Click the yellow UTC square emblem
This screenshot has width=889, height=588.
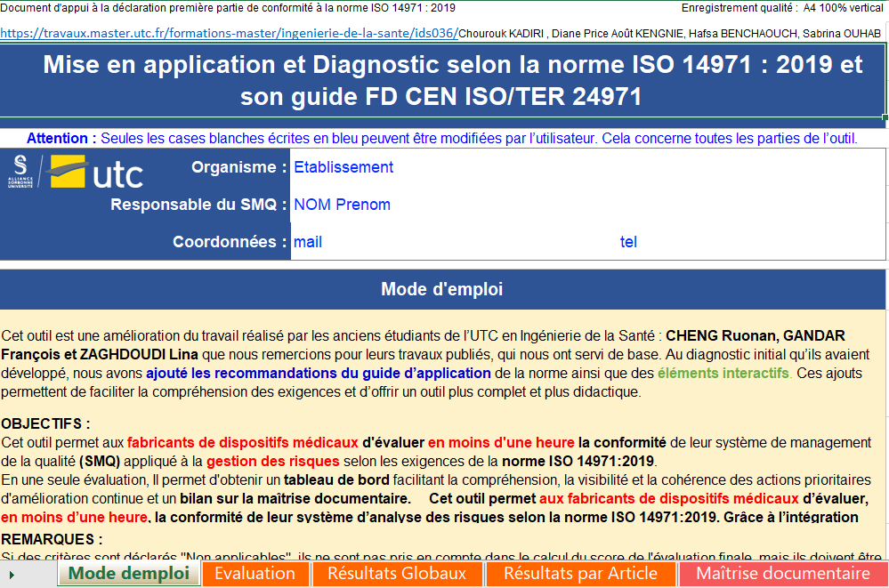pyautogui.click(x=66, y=169)
